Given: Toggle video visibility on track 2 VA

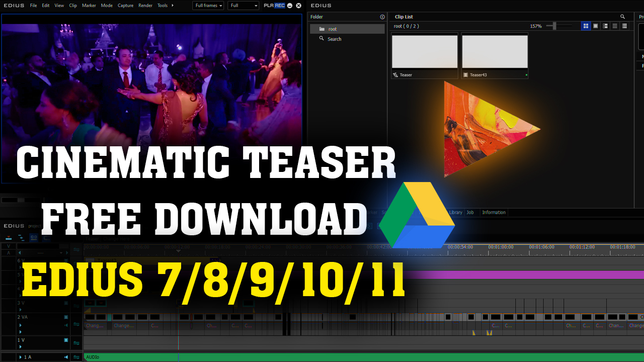Looking at the screenshot, I should tap(66, 317).
